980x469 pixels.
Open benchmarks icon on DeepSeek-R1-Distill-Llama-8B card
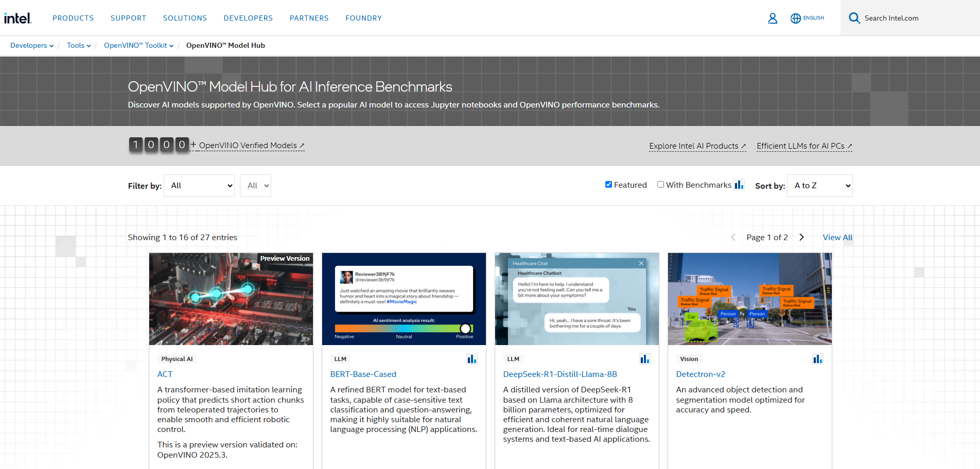(645, 359)
